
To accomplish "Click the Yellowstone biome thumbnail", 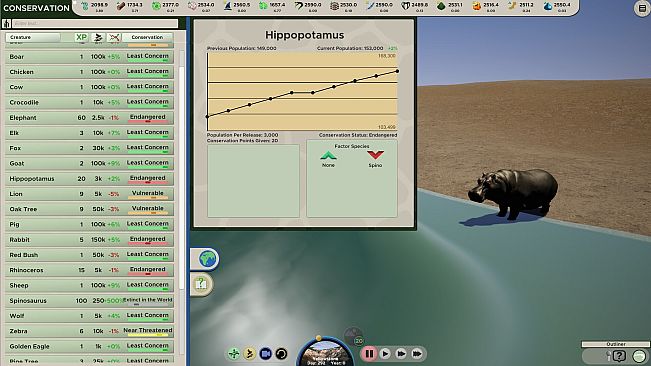I will tap(326, 354).
